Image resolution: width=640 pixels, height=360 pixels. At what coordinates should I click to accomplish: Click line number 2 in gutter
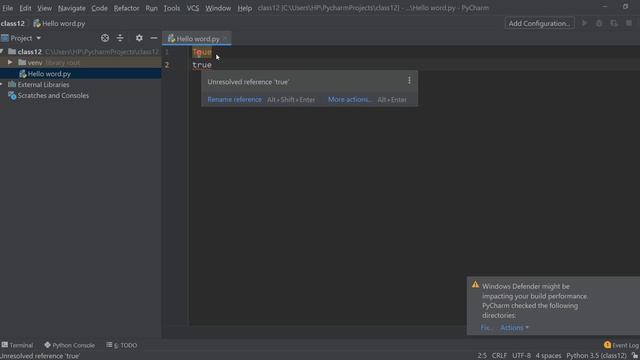coord(167,65)
